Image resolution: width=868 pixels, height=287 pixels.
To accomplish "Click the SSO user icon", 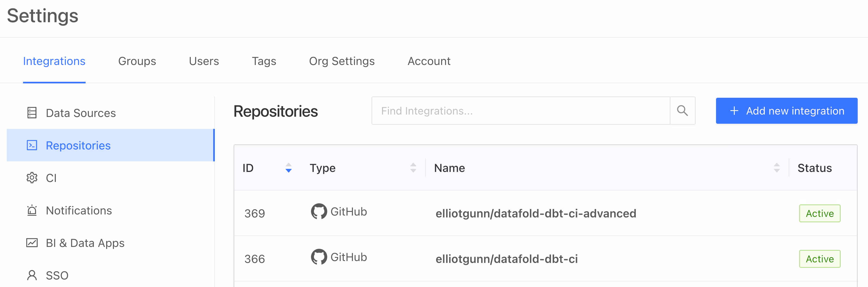I will [x=32, y=275].
